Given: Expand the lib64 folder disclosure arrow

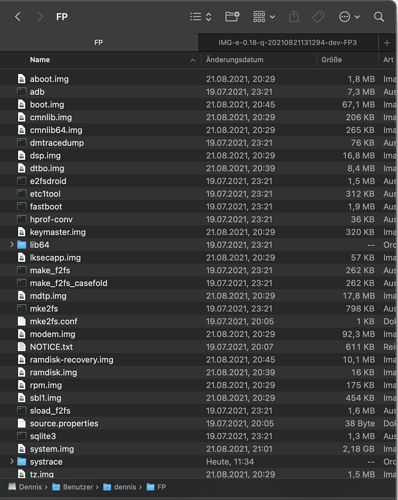Looking at the screenshot, I should [12, 245].
